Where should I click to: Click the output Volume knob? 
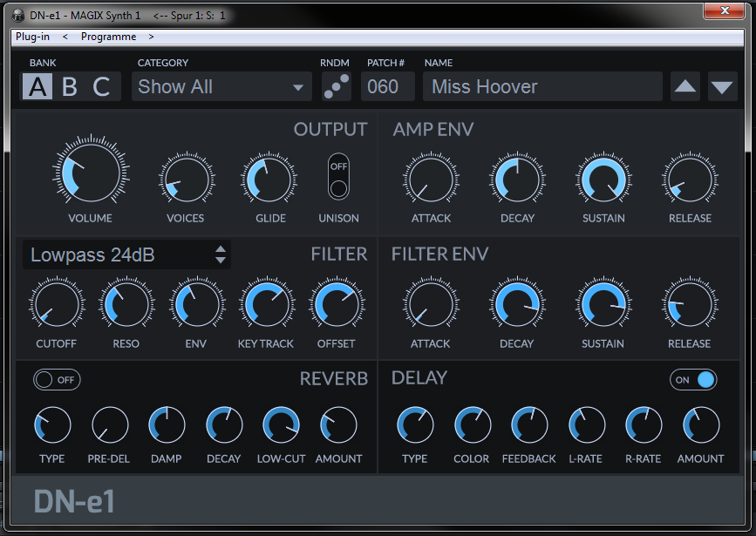coord(91,171)
